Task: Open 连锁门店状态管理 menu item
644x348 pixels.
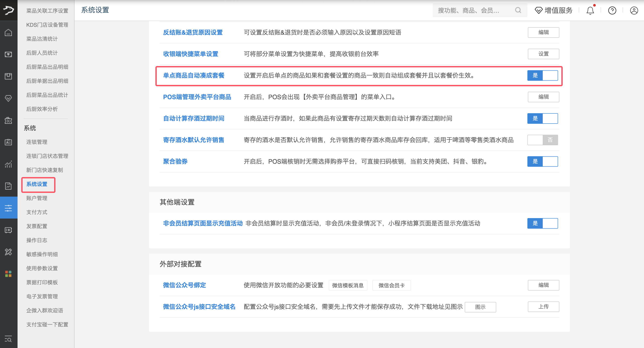Action: (47, 156)
